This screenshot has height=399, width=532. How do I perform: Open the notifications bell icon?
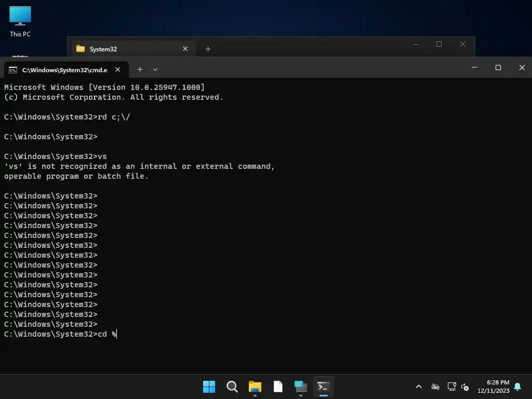[517, 387]
